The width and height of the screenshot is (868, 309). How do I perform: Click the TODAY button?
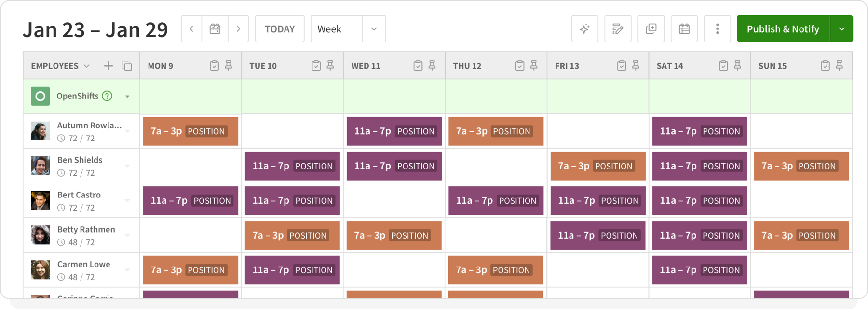coord(280,28)
